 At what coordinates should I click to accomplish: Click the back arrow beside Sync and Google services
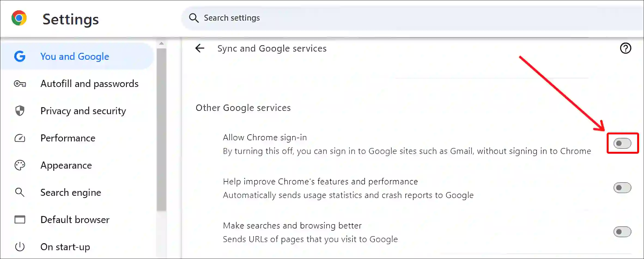tap(200, 48)
